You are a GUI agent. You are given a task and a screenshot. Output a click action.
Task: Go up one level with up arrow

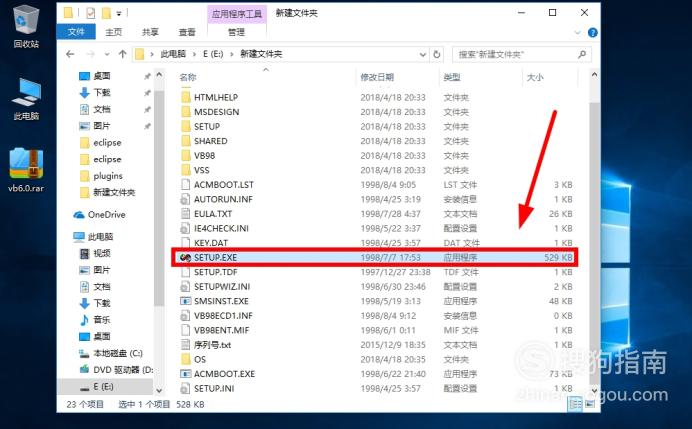(x=122, y=54)
